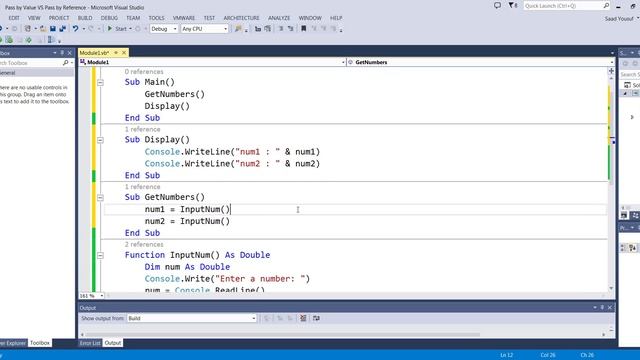Click the Save All icon in the toolbar
The image size is (640, 360).
tap(62, 29)
